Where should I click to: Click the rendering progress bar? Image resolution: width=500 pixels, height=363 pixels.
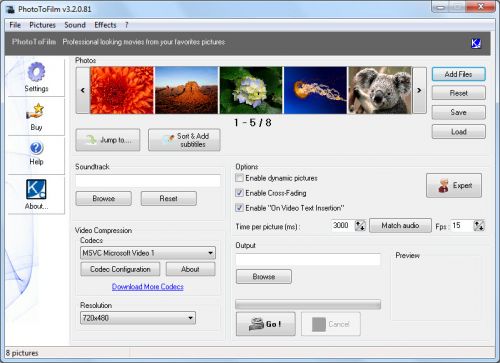coord(308,304)
